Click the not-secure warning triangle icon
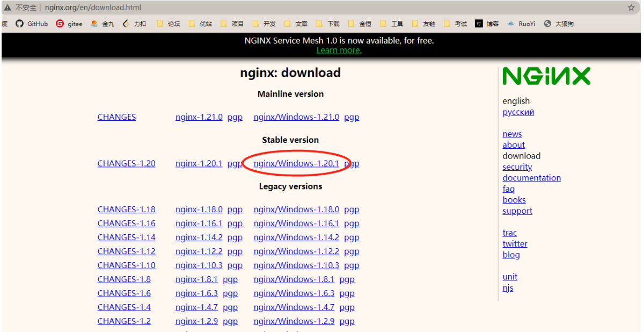This screenshot has width=644, height=332. [7, 8]
